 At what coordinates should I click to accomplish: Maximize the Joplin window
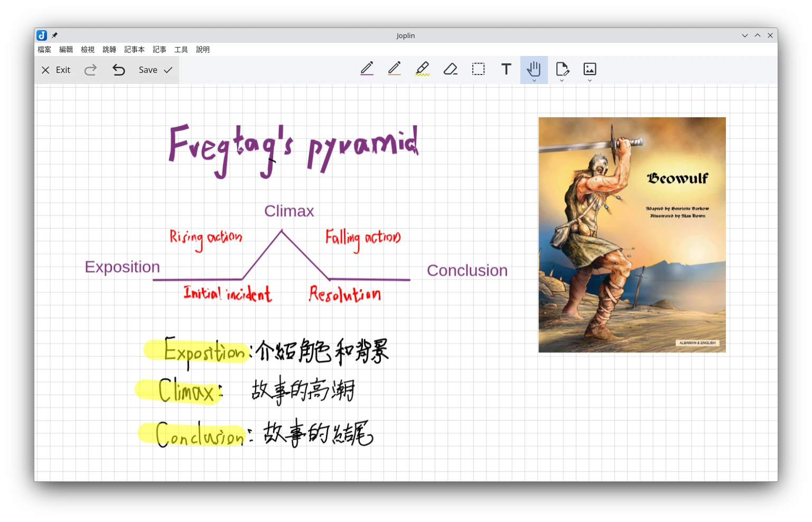[758, 35]
